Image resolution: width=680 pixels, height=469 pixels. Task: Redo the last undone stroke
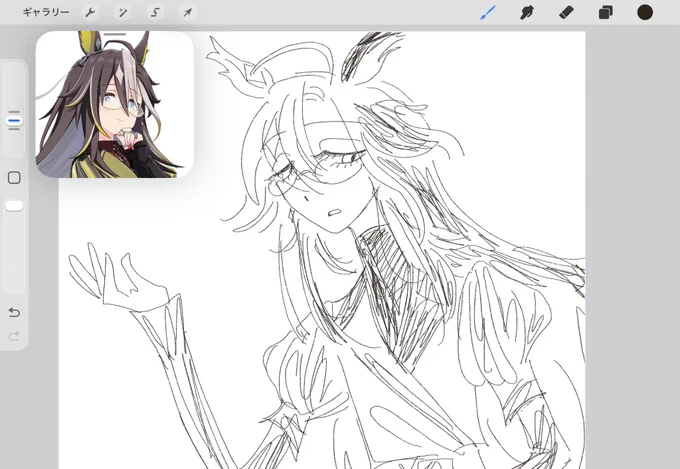(x=14, y=336)
